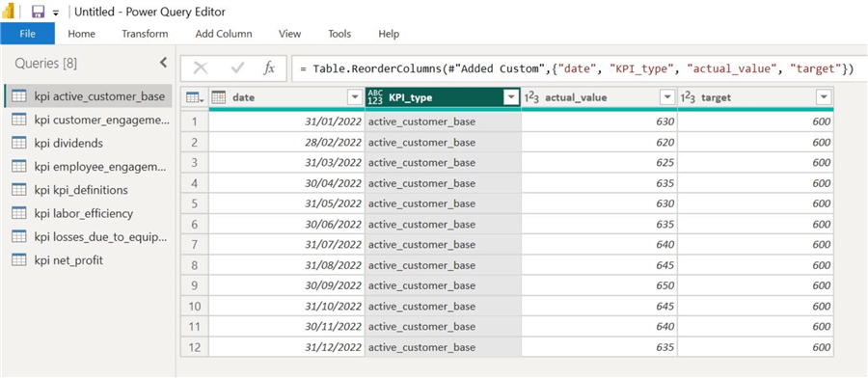
Task: Click the Save icon in title bar
Action: click(x=39, y=12)
